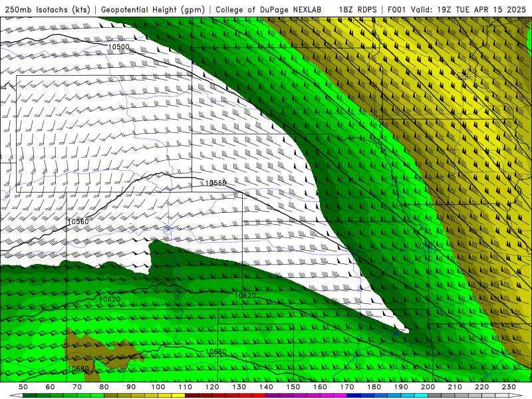Click the 80 value on the color scale
532x399 pixels.
104,387
